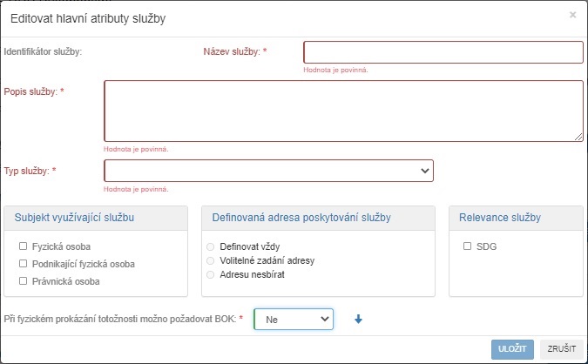Toggle the SDG relevance checkbox

coord(468,246)
